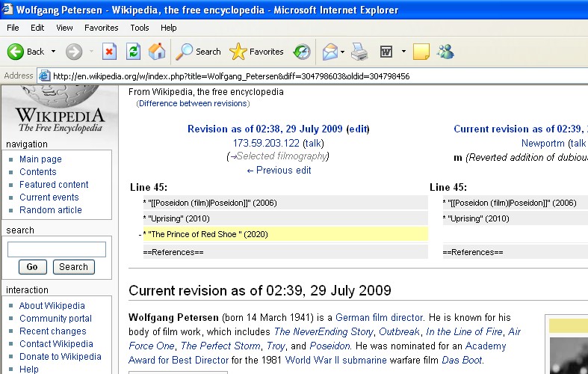Open Featured content link
Viewport: 588px width, 374px height.
pyautogui.click(x=54, y=185)
